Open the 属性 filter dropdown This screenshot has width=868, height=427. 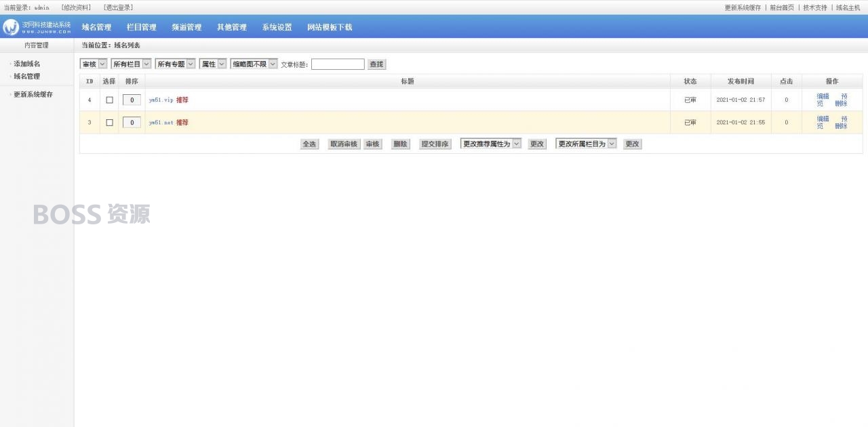point(213,64)
